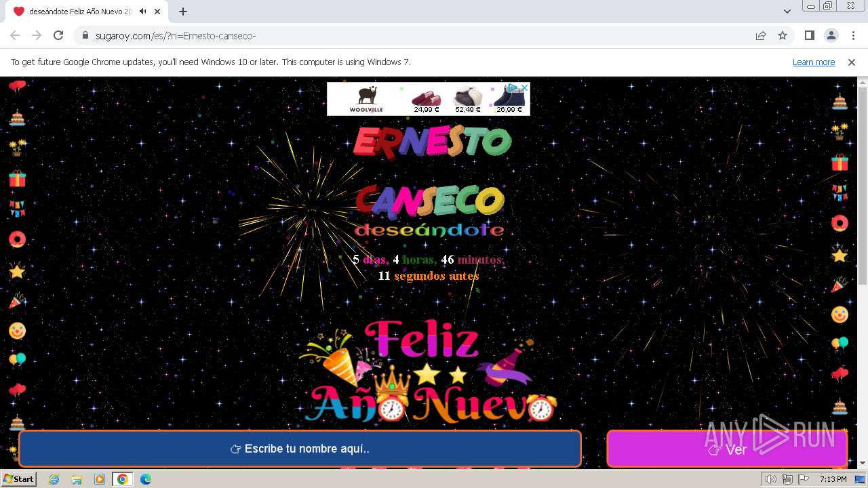Bookmark this page with the star icon
This screenshot has width=868, height=488.
tap(783, 35)
